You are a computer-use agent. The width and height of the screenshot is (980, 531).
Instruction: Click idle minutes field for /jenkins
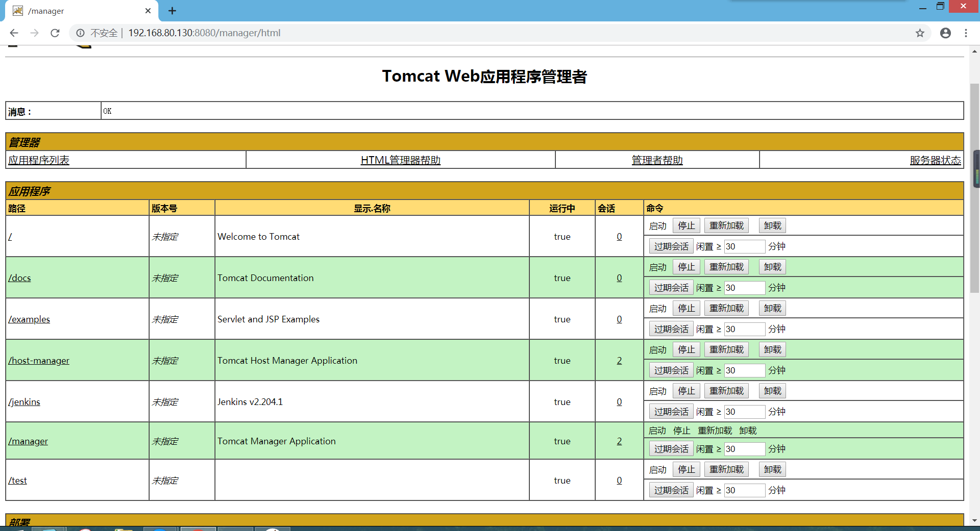point(745,412)
